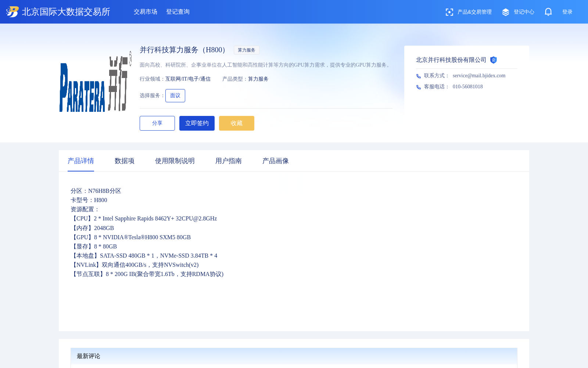The width and height of the screenshot is (588, 368).
Task: Click the product description starting 面向高校
Action: pos(265,65)
